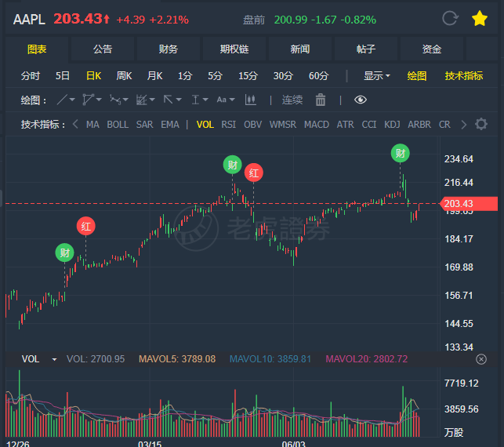This screenshot has width=504, height=447.
Task: Click the rightmost green 财 earnings marker
Action: (x=401, y=153)
